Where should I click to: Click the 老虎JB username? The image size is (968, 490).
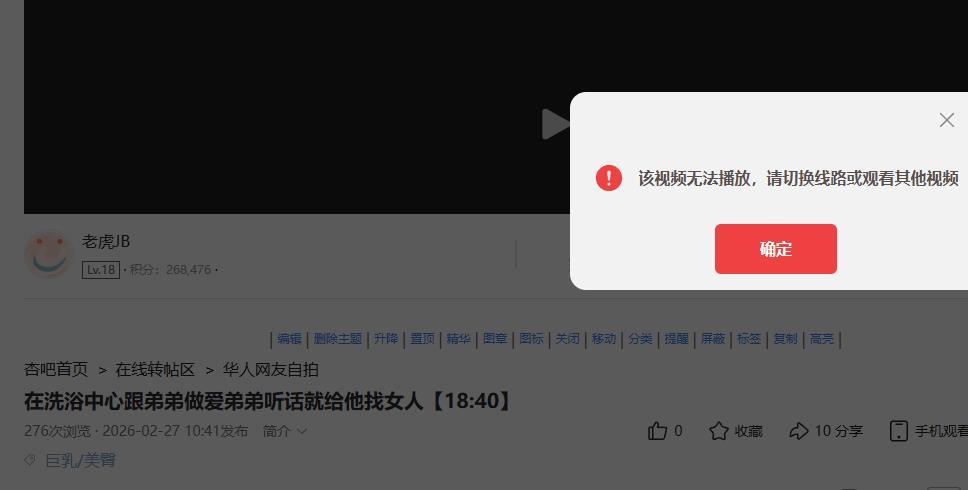(x=106, y=241)
